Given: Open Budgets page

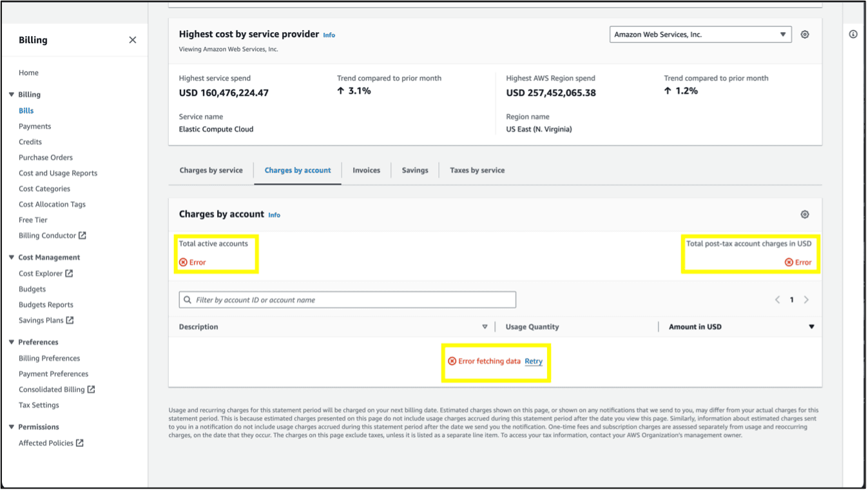Looking at the screenshot, I should 32,289.
